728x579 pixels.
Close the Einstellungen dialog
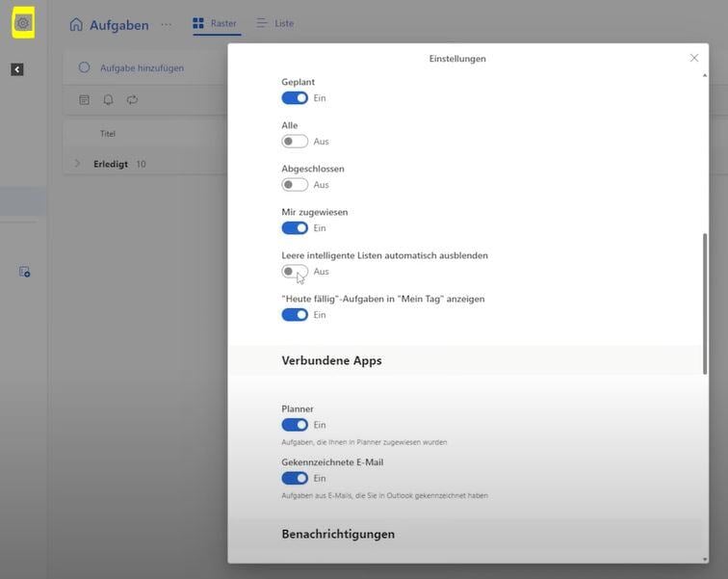pyautogui.click(x=694, y=58)
